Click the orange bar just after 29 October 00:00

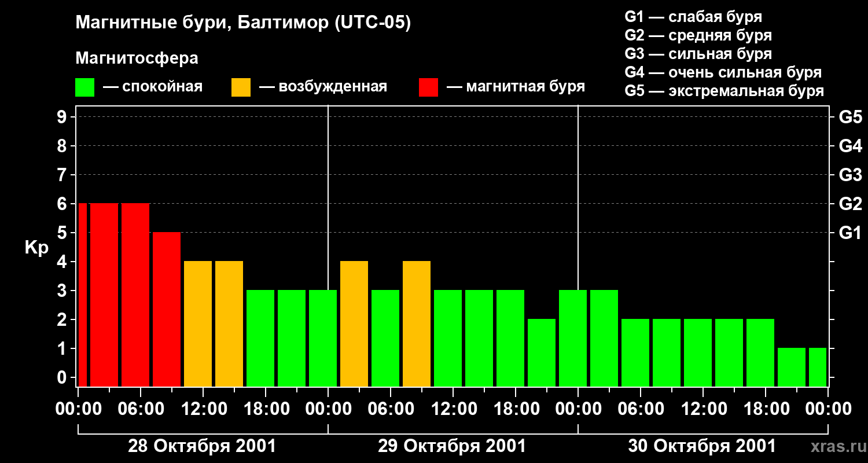(x=354, y=324)
